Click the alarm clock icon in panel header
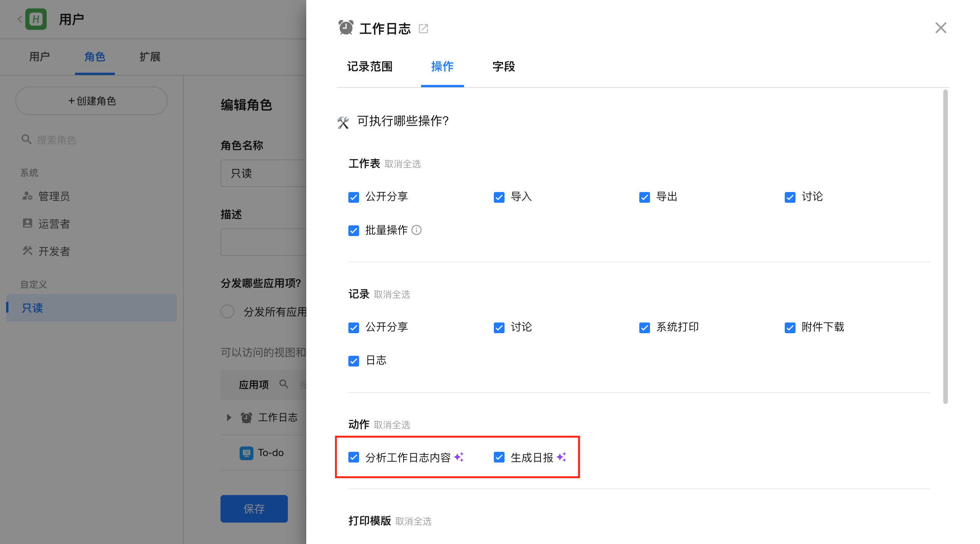This screenshot has height=544, width=980. pos(346,28)
